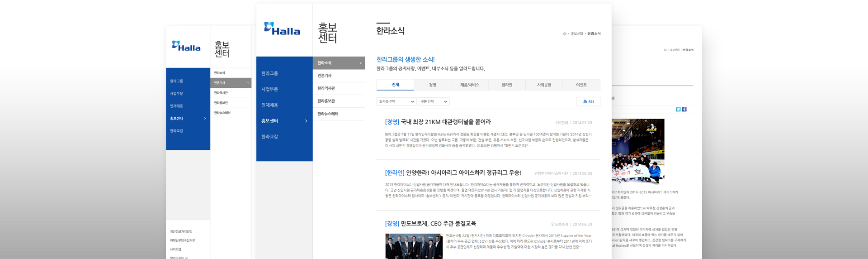Click the 홍보센터 title in the left window header
Image resolution: width=868 pixels, height=259 pixels.
(x=222, y=49)
